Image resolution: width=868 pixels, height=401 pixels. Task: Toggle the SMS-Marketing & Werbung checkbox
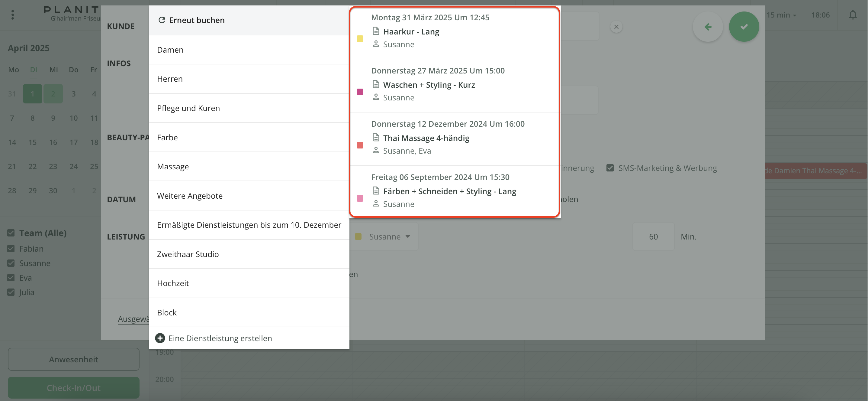610,168
